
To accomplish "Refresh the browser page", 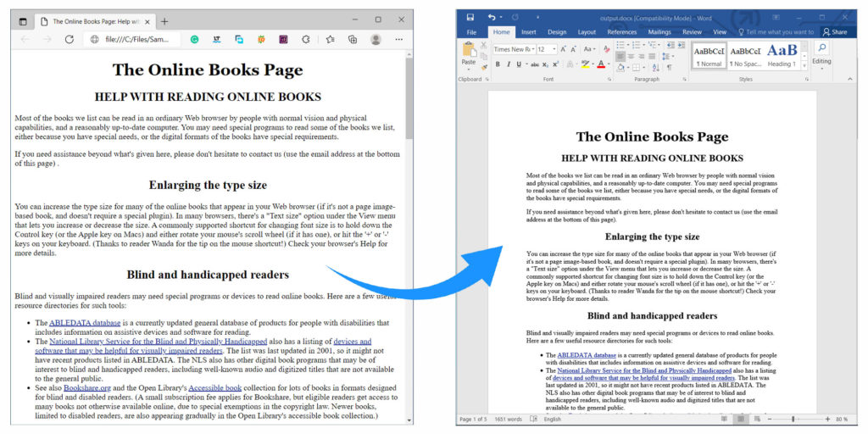I will click(70, 39).
